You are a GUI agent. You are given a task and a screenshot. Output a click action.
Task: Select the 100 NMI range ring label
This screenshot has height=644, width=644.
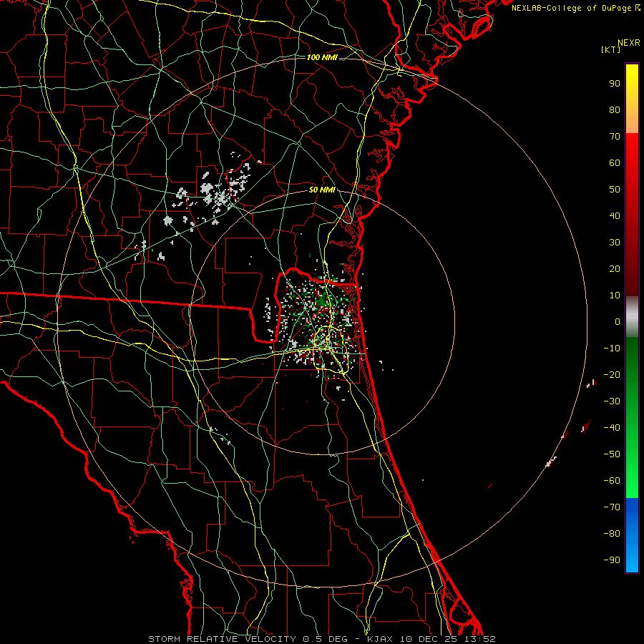[322, 57]
